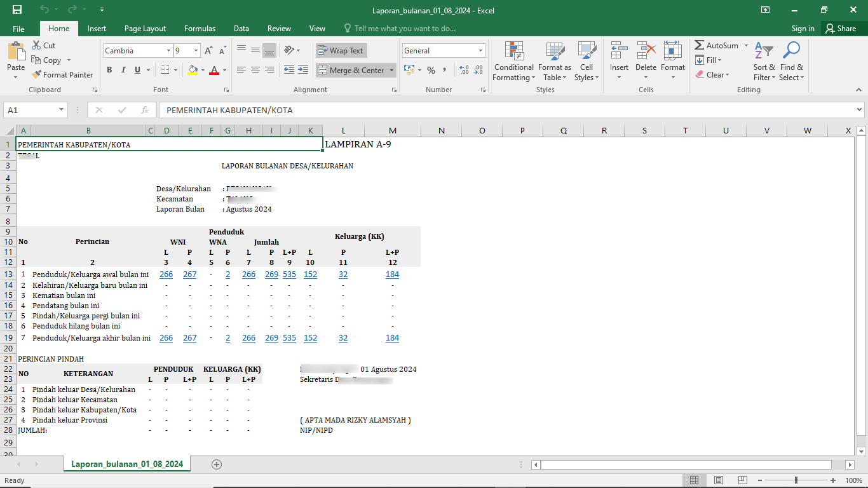
Task: Click the Copy button
Action: (46, 60)
